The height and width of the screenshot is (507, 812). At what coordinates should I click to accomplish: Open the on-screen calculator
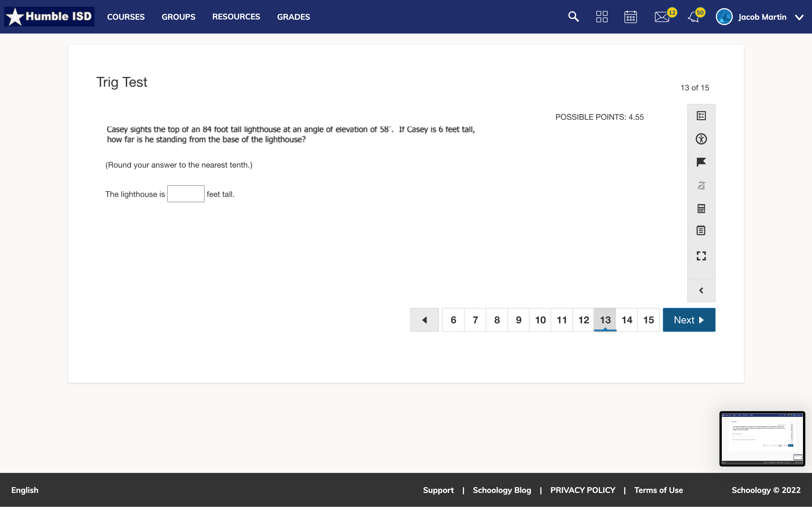point(701,208)
